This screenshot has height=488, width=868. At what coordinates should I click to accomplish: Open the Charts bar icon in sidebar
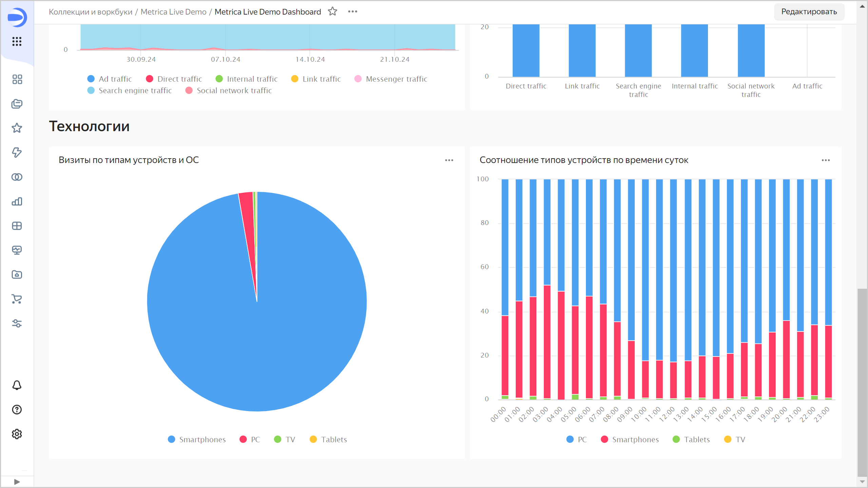pyautogui.click(x=17, y=202)
